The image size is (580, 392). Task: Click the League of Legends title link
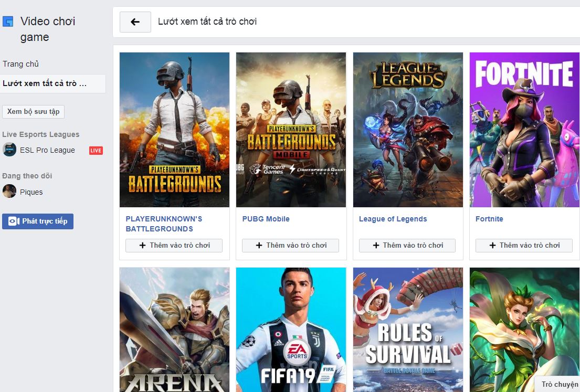pos(393,219)
